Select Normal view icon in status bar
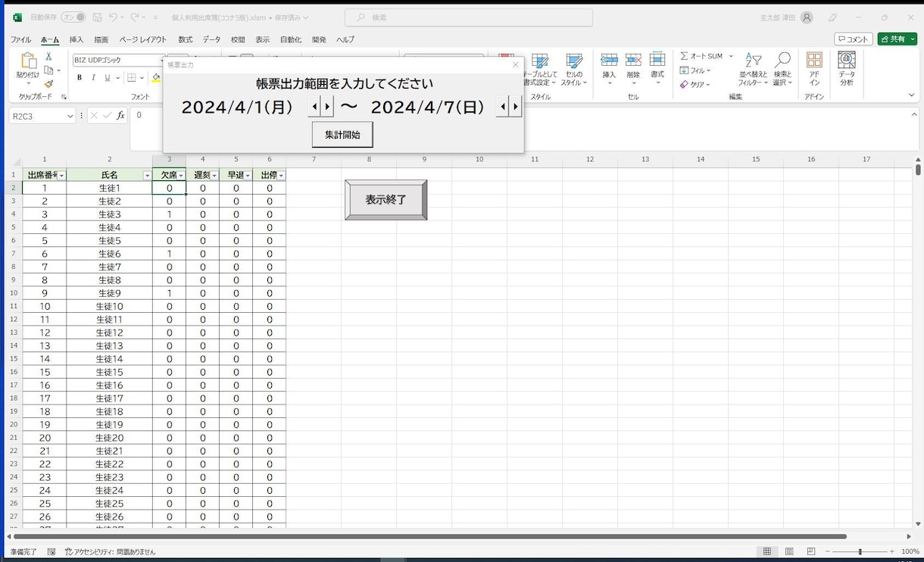 (767, 551)
